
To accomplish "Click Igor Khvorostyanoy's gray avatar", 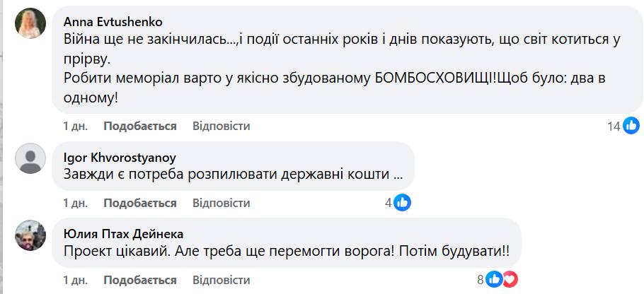I will tap(30, 158).
